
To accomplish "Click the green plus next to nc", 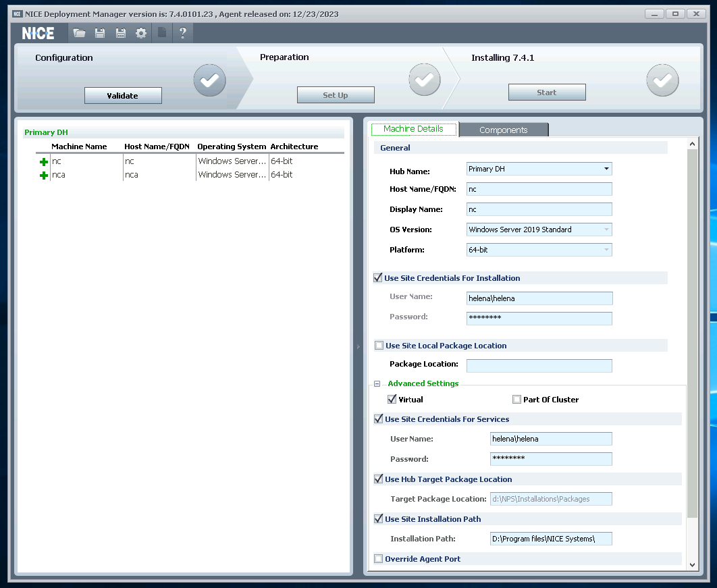I will click(44, 162).
